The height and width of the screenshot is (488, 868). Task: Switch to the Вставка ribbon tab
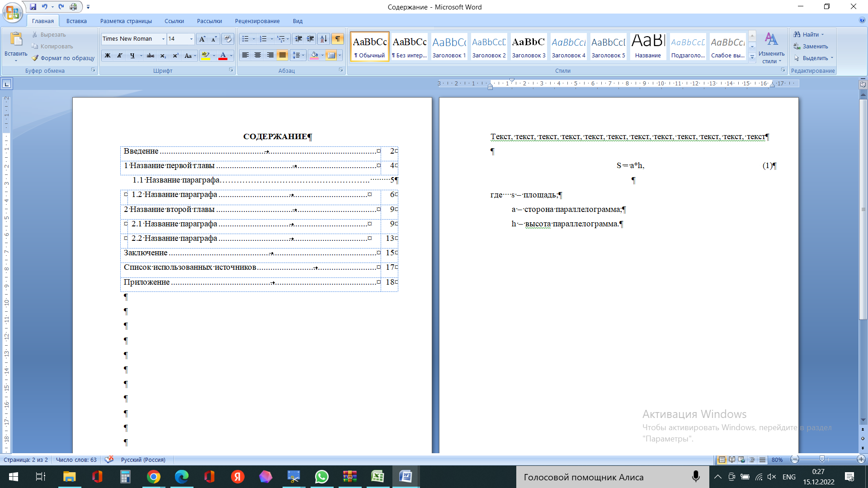(76, 21)
